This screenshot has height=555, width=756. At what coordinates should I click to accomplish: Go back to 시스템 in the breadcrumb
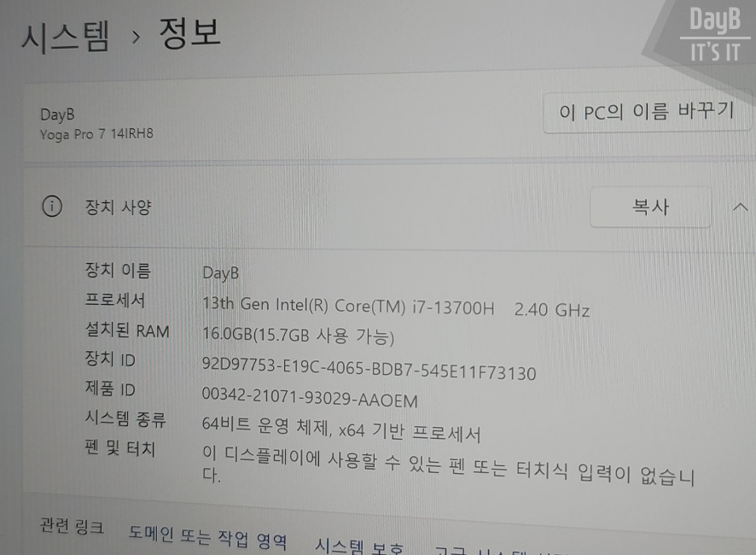click(x=65, y=37)
